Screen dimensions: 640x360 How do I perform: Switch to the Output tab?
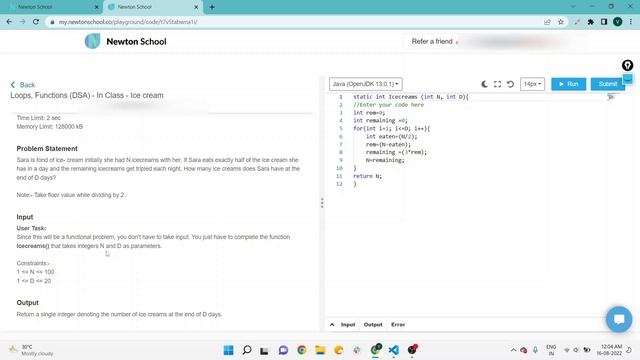(x=373, y=324)
